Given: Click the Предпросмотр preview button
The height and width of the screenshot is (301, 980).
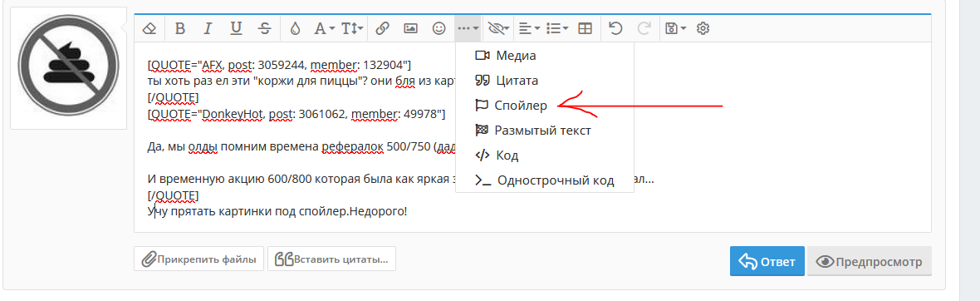Looking at the screenshot, I should click(x=870, y=261).
